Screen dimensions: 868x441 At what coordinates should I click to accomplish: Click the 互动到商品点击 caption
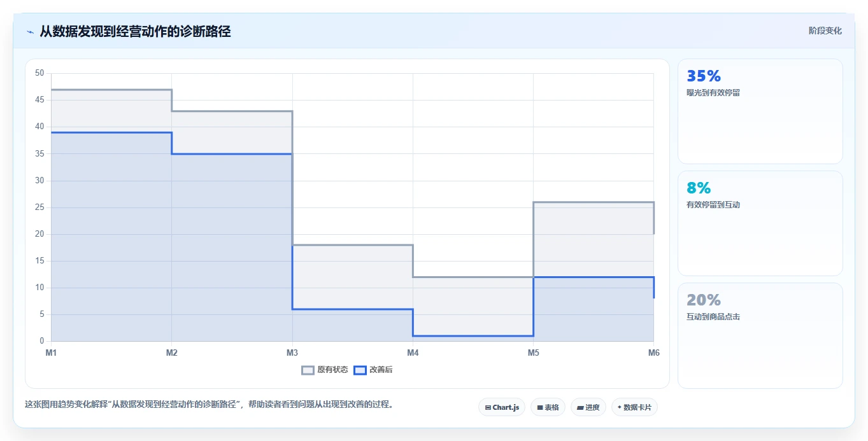pos(713,317)
